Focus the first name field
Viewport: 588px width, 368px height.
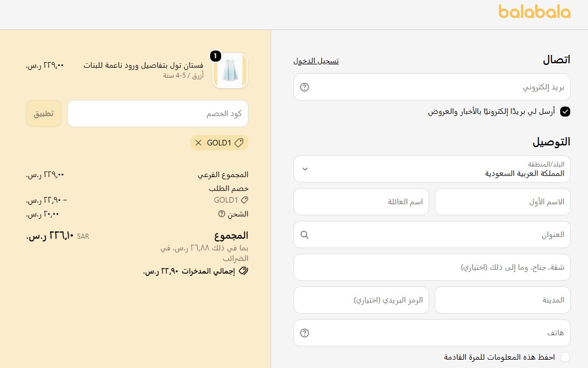502,202
